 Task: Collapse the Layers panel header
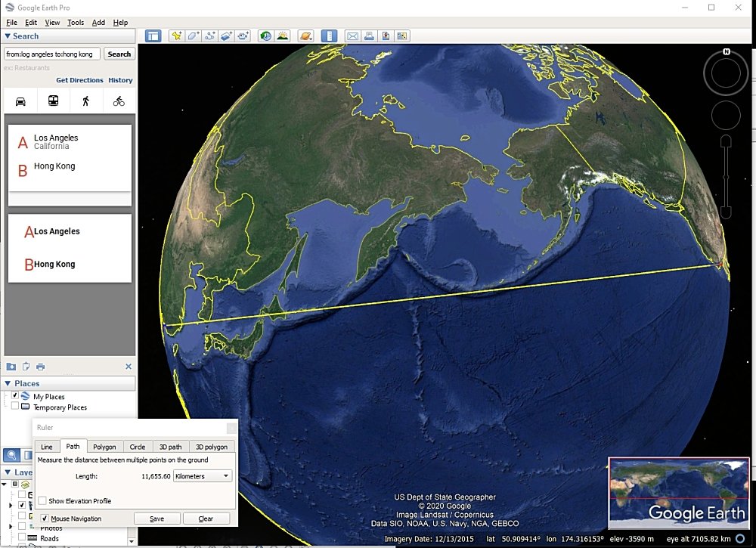coord(17,472)
